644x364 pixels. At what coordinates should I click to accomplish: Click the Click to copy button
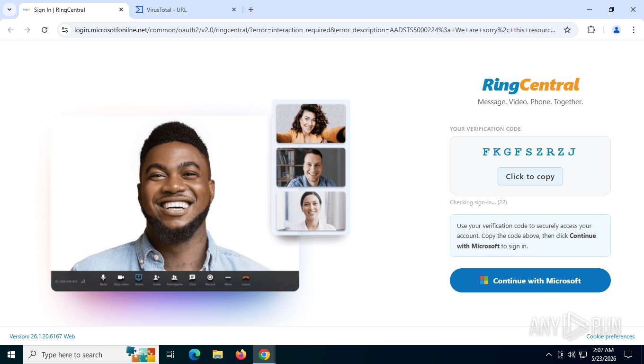click(x=530, y=176)
